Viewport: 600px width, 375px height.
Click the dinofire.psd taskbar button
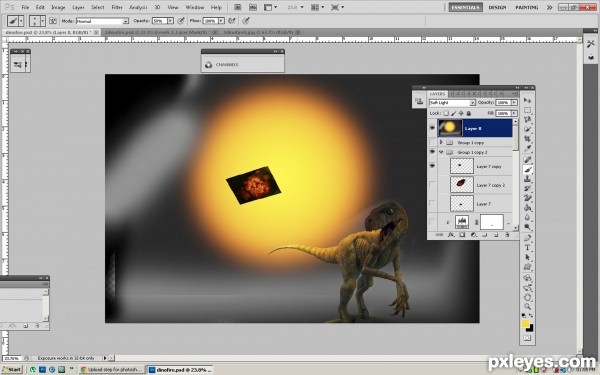pos(180,370)
